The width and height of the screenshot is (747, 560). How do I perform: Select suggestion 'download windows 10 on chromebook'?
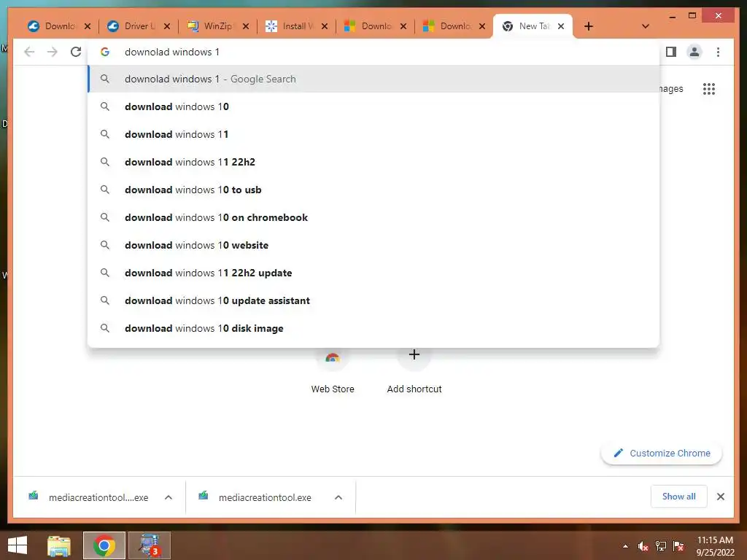pos(373,217)
